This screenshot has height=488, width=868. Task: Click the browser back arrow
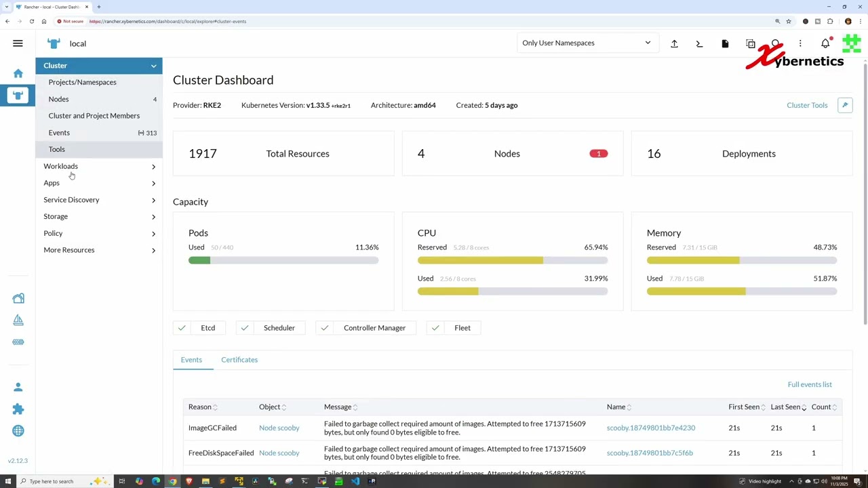click(7, 21)
